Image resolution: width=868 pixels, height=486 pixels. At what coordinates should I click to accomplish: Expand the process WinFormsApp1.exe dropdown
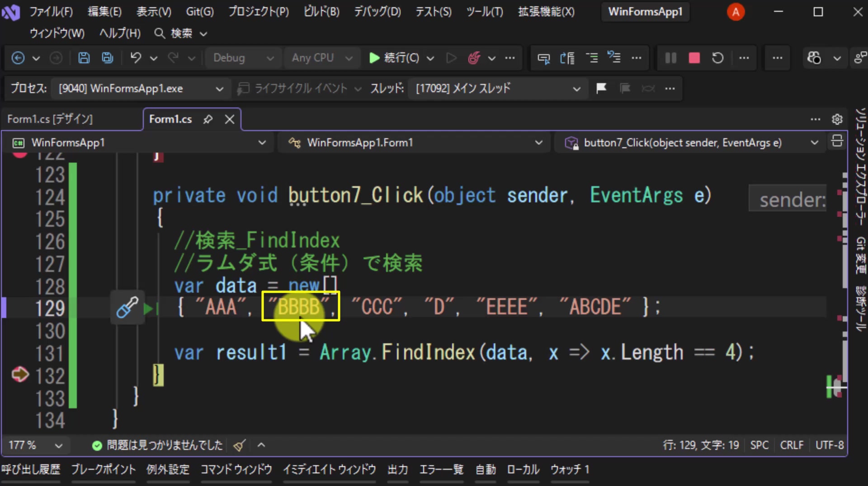point(140,88)
